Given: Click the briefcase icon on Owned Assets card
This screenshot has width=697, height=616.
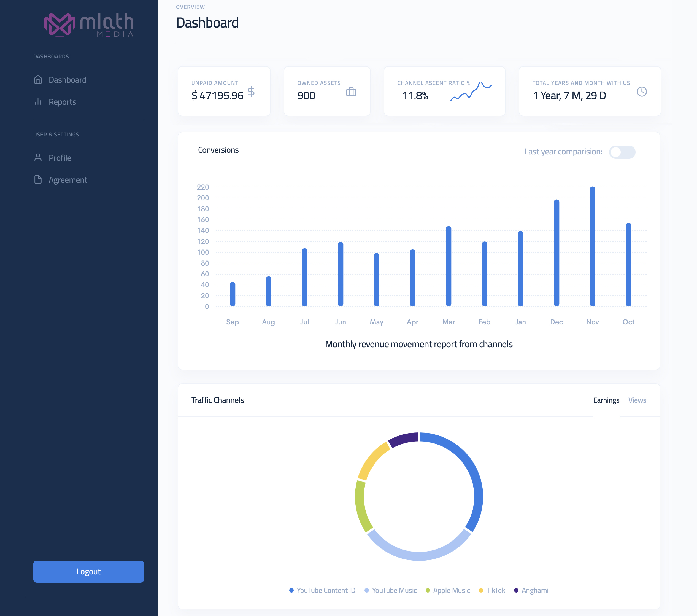Looking at the screenshot, I should 351,92.
